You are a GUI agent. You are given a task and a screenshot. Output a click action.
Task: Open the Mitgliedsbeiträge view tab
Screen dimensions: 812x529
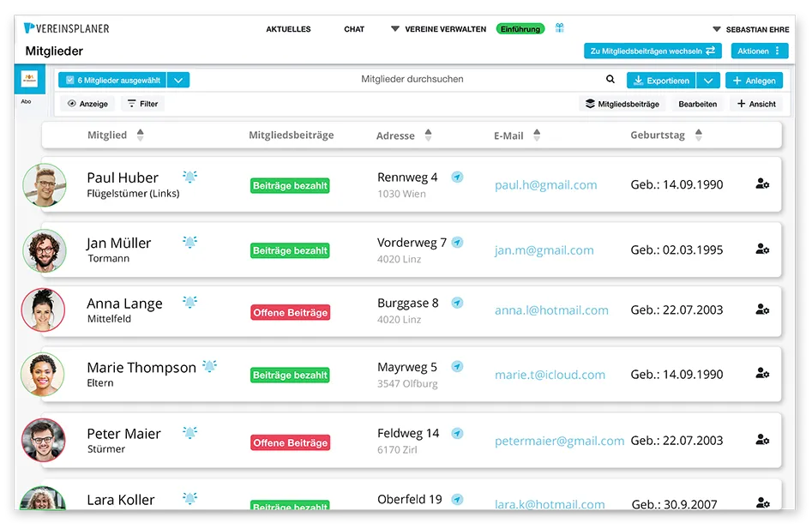click(x=623, y=104)
